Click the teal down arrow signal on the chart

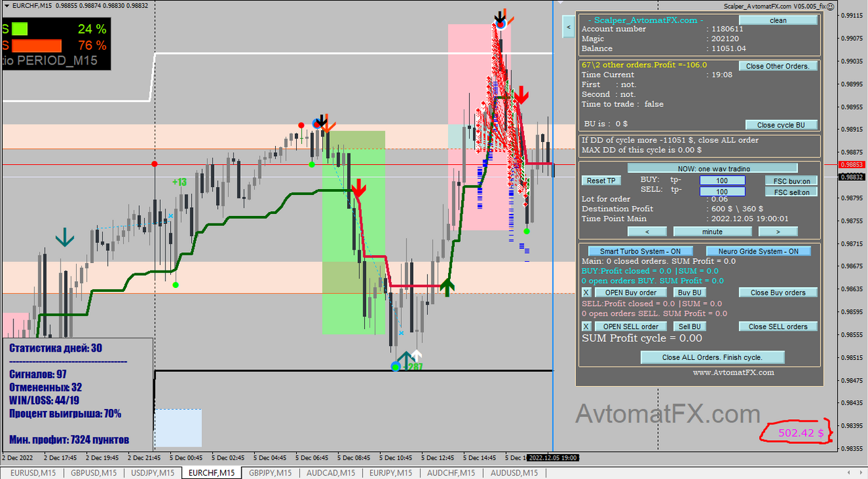(x=65, y=237)
